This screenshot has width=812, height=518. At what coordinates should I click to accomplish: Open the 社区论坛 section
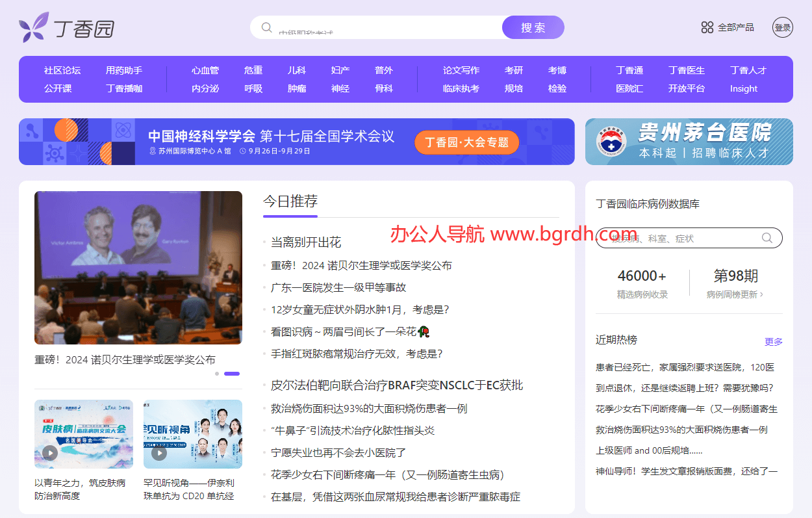[62, 70]
